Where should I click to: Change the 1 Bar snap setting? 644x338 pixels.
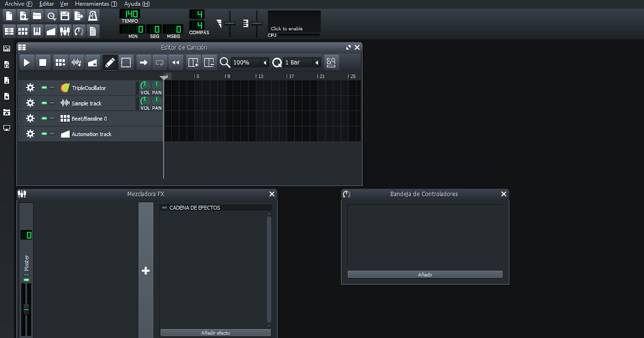pyautogui.click(x=297, y=62)
